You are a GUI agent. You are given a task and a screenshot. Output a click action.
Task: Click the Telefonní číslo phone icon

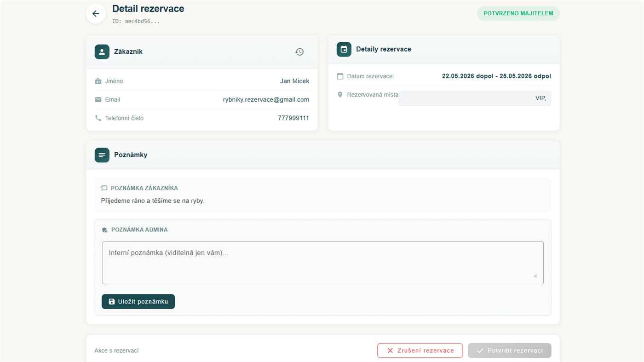98,118
